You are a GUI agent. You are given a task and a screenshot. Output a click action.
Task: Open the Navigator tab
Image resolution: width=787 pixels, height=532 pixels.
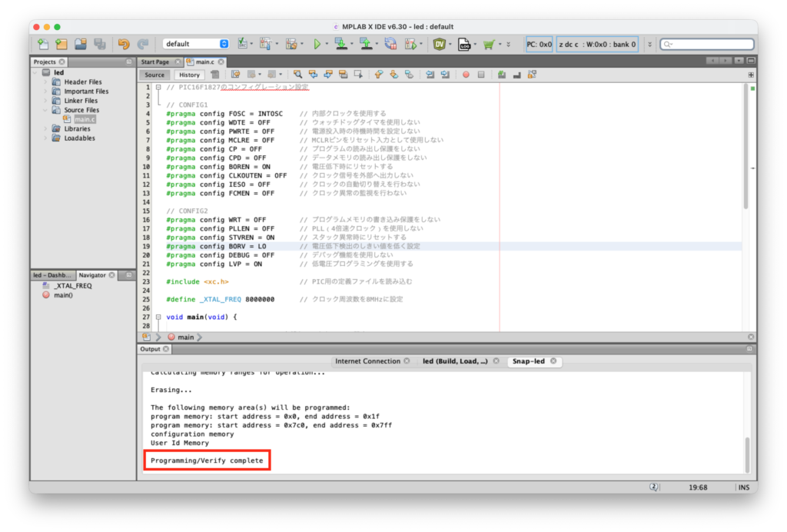coord(92,275)
